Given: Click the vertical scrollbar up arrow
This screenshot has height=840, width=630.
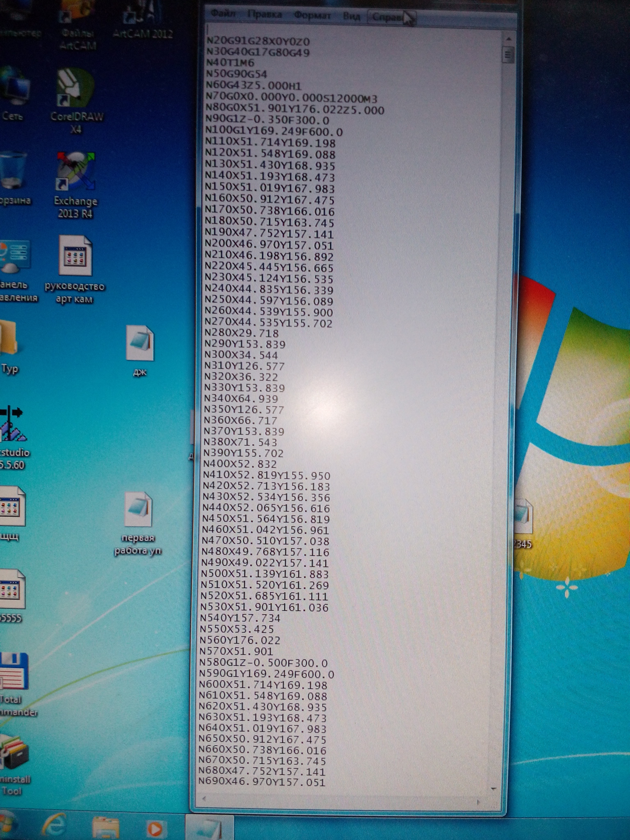Looking at the screenshot, I should pyautogui.click(x=509, y=39).
